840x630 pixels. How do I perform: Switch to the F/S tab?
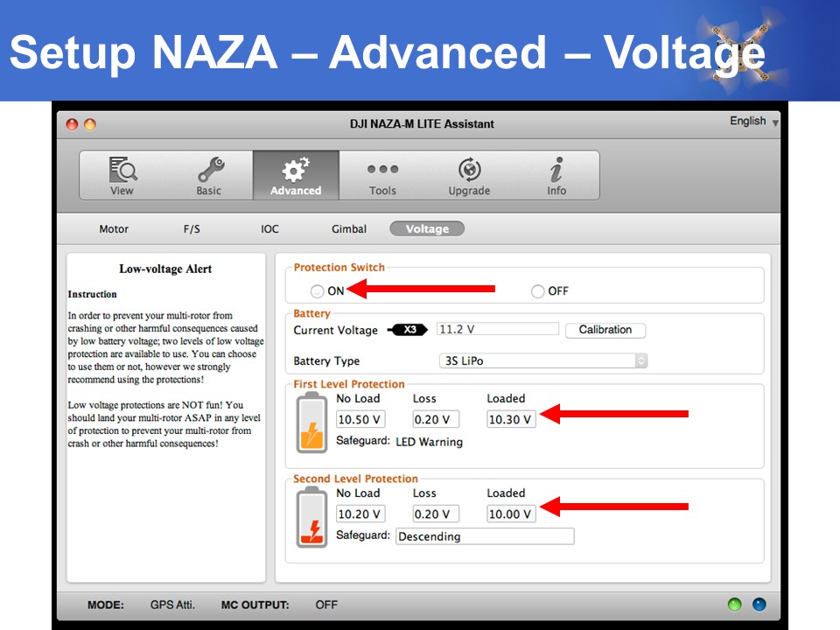tap(192, 228)
